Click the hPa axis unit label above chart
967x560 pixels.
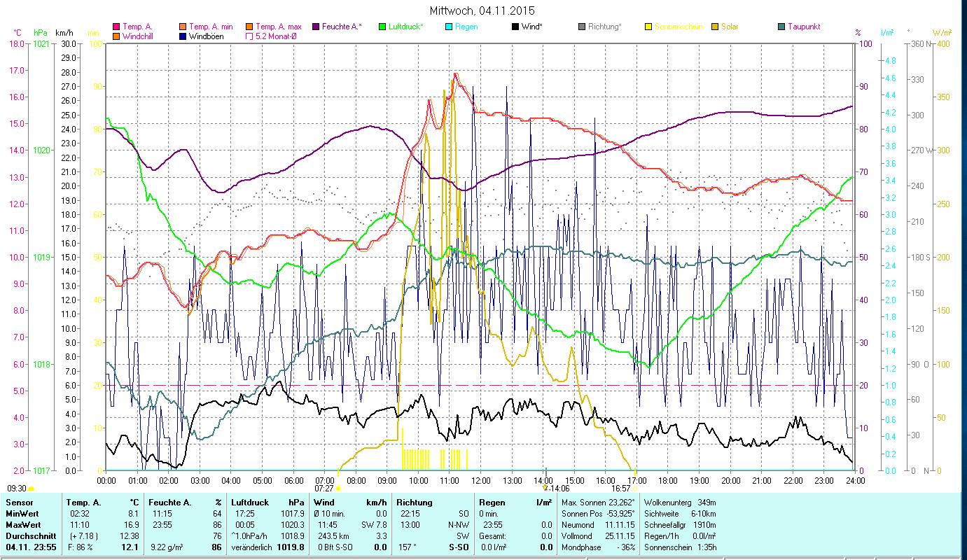pyautogui.click(x=40, y=33)
